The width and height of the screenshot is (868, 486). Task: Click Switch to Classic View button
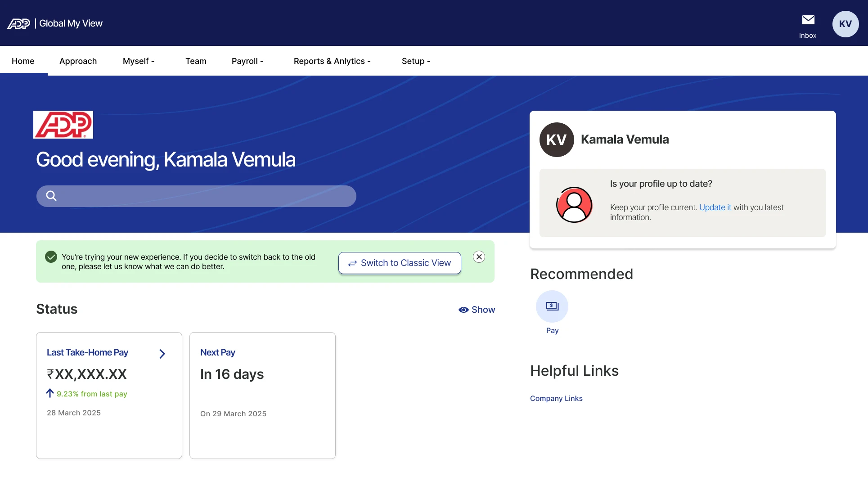point(400,263)
